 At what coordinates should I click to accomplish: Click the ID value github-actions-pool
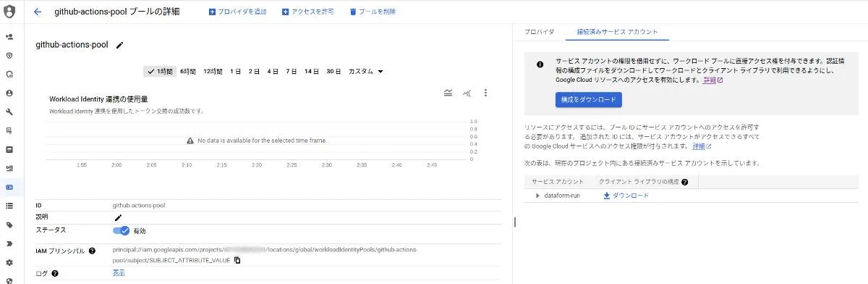[x=139, y=205]
